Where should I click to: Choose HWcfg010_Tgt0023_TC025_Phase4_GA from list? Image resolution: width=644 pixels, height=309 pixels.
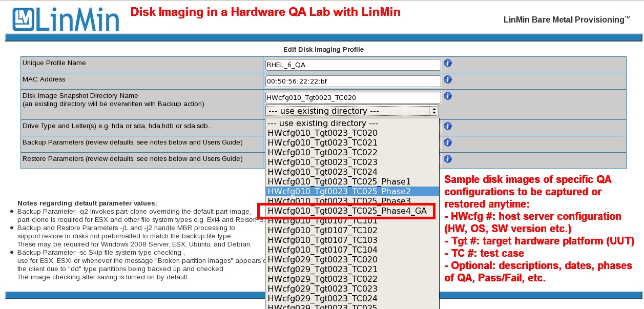click(352, 211)
